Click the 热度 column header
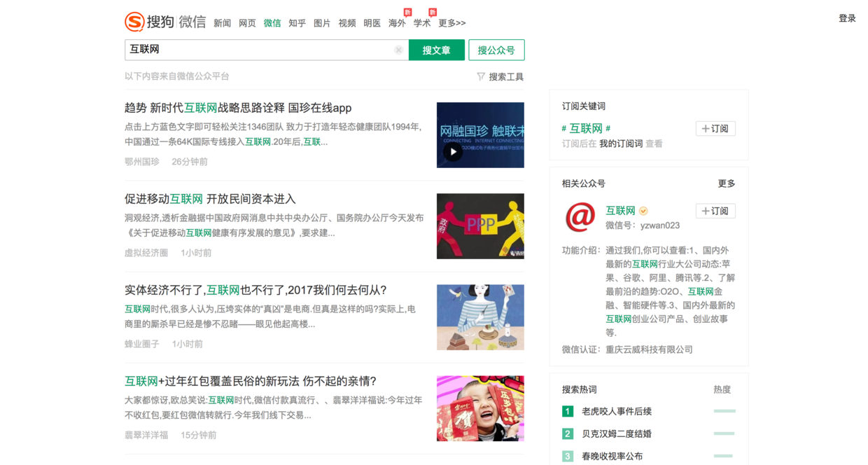Image resolution: width=868 pixels, height=465 pixels. pyautogui.click(x=722, y=389)
